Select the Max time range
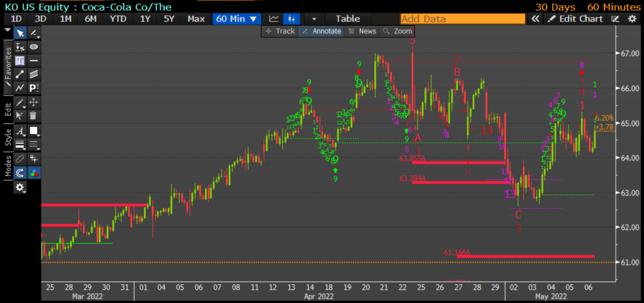644x303 pixels. [x=196, y=19]
